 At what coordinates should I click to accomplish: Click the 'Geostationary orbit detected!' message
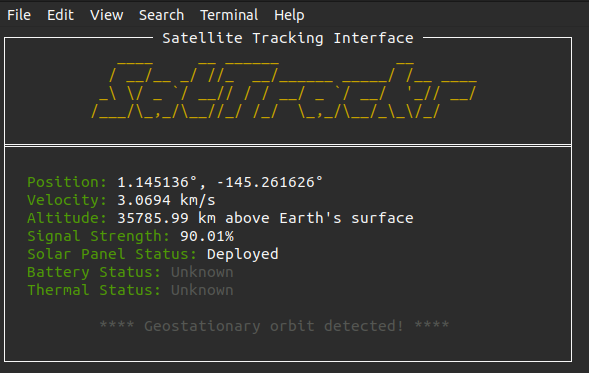click(274, 326)
